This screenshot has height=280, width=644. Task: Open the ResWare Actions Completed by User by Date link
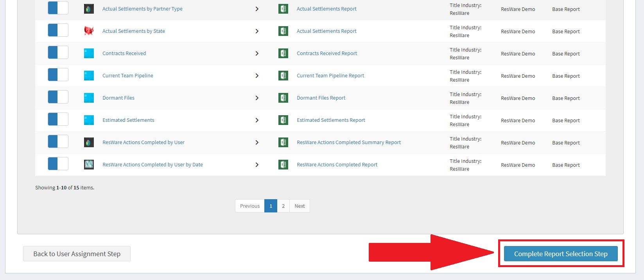(x=152, y=164)
